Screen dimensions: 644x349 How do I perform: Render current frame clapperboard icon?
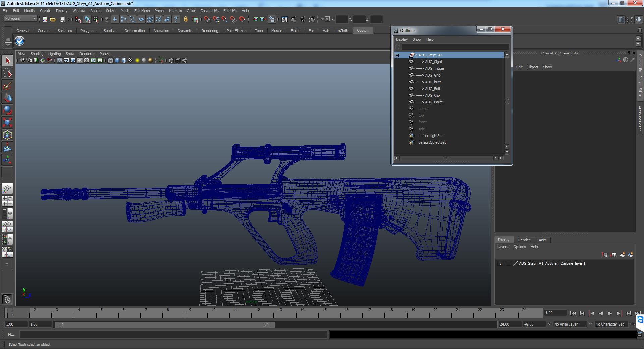coord(293,19)
